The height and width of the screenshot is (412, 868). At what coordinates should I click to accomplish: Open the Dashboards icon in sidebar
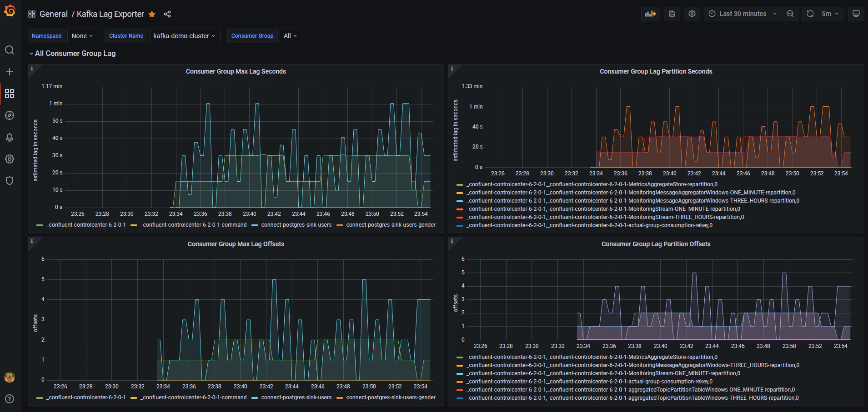coord(10,94)
